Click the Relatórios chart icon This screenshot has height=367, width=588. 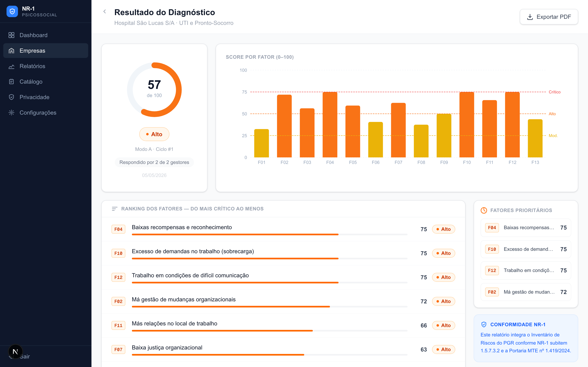(11, 66)
